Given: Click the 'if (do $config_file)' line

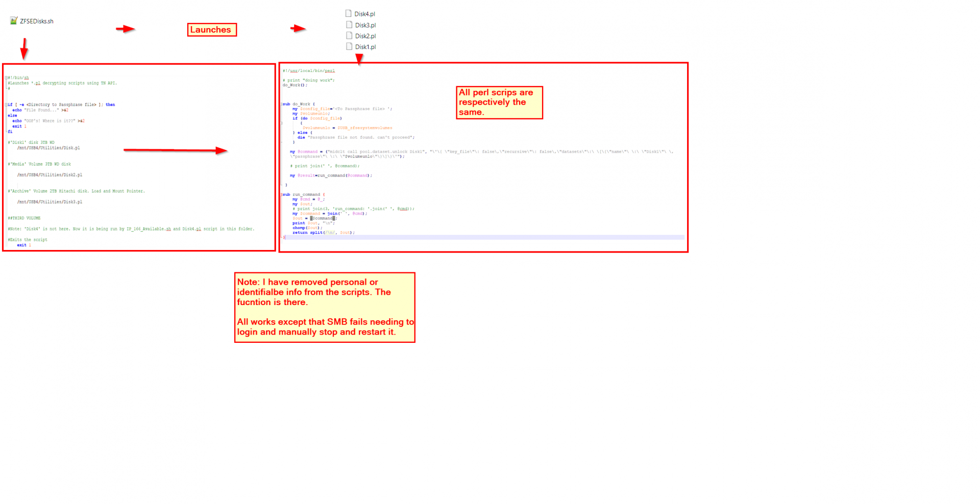Looking at the screenshot, I should pyautogui.click(x=317, y=118).
